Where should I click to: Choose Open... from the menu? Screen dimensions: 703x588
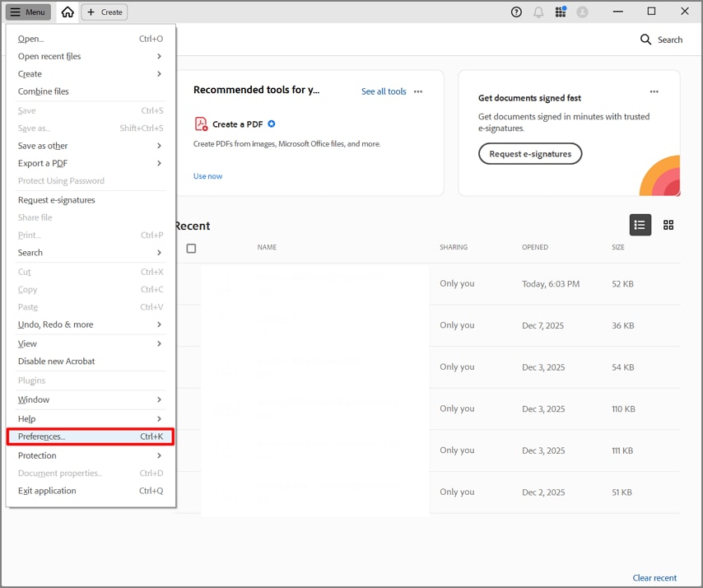click(x=91, y=39)
